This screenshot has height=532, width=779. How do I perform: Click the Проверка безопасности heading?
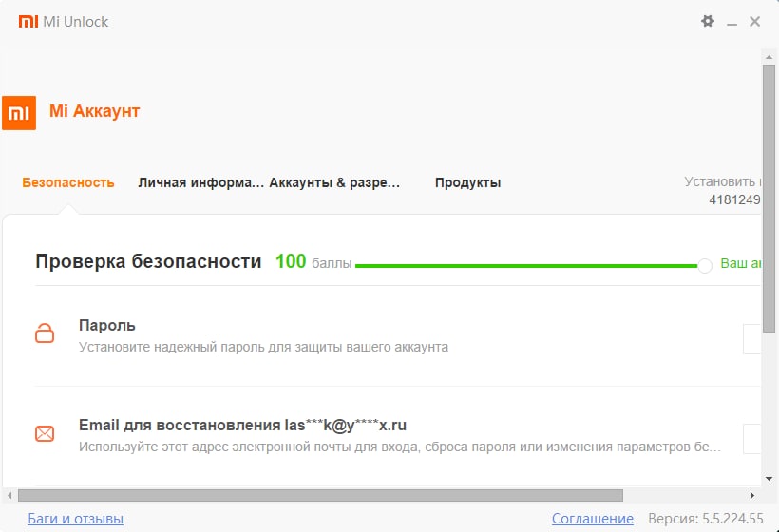148,261
